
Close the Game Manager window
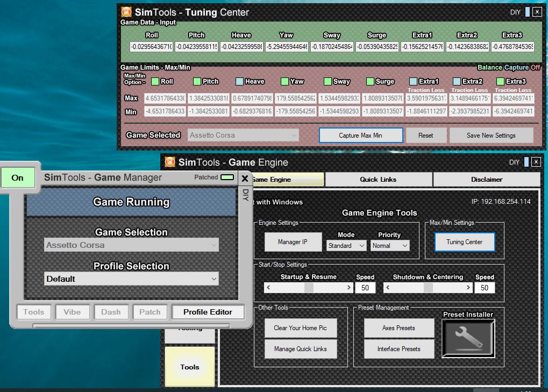tap(245, 179)
